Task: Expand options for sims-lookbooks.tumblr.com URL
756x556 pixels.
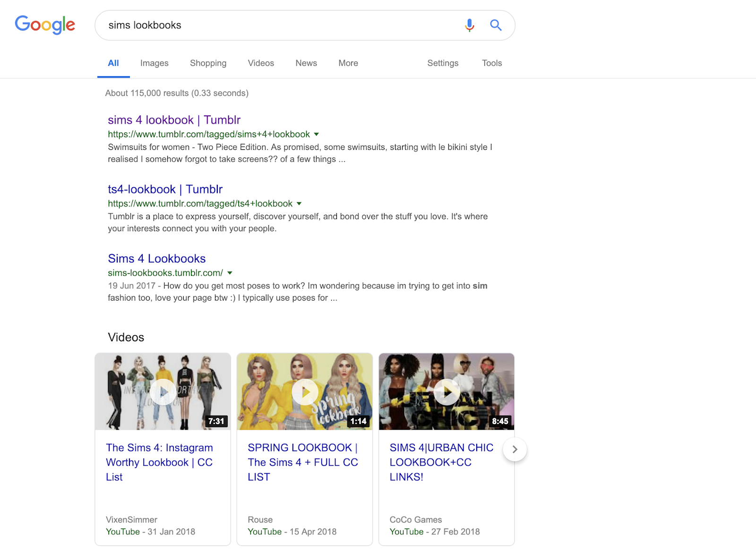Action: coord(230,273)
